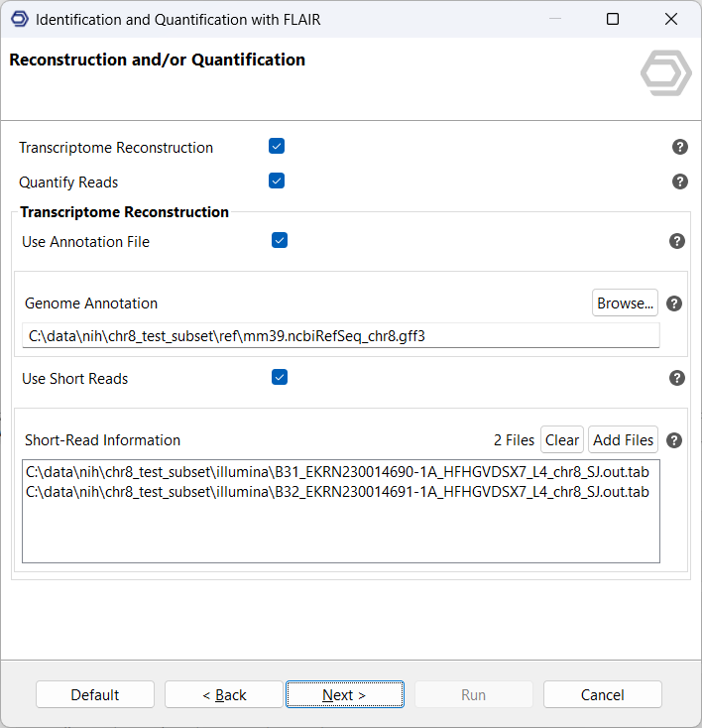Click the title bar app icon
This screenshot has width=702, height=728.
click(x=19, y=19)
